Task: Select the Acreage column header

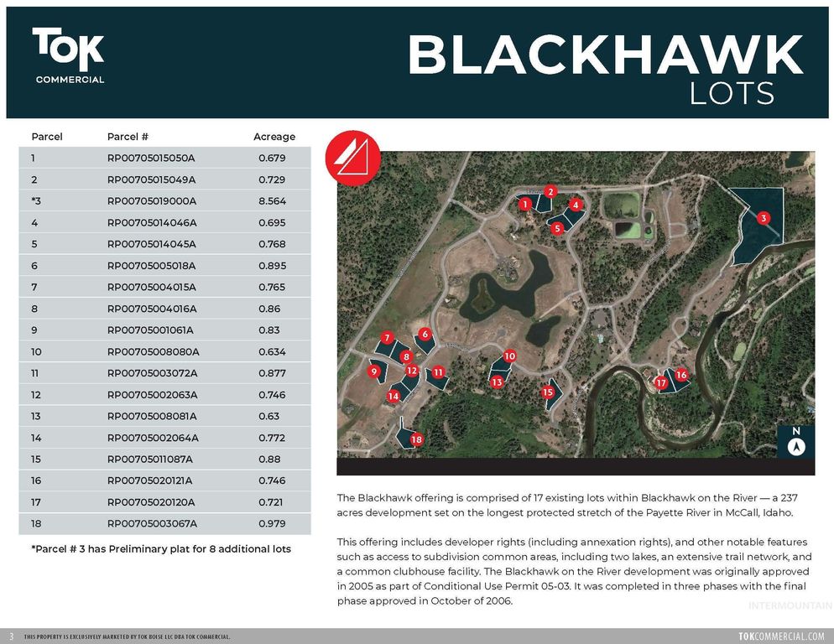Action: [274, 137]
